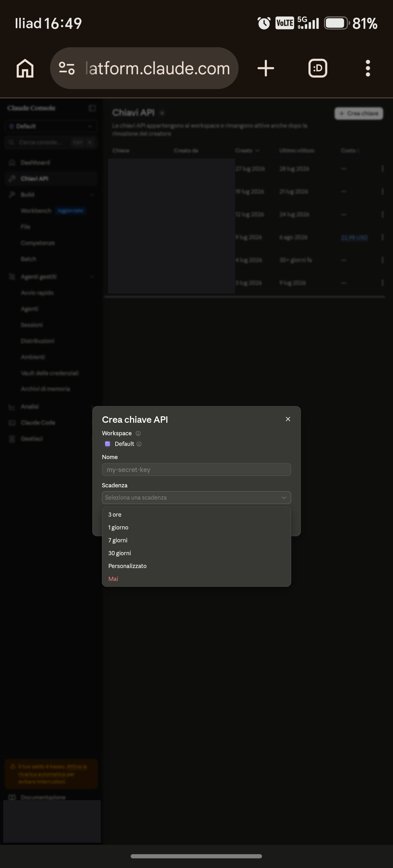The width and height of the screenshot is (393, 868).
Task: Click the Agenti gestiti icon in sidebar
Action: [x=12, y=277]
